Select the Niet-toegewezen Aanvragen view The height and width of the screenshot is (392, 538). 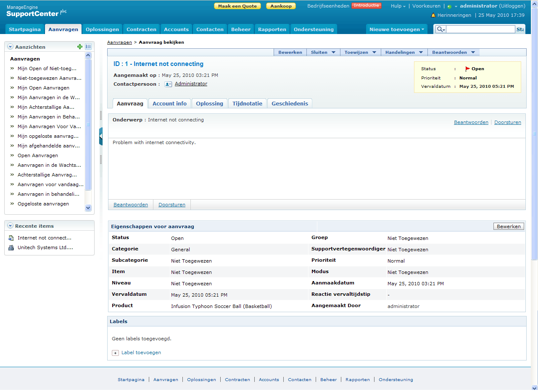point(50,79)
